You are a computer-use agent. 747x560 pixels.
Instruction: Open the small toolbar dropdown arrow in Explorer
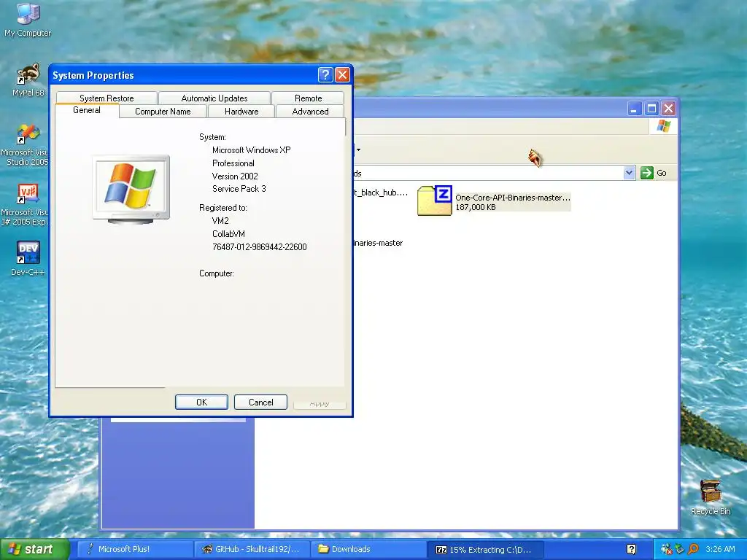(358, 150)
